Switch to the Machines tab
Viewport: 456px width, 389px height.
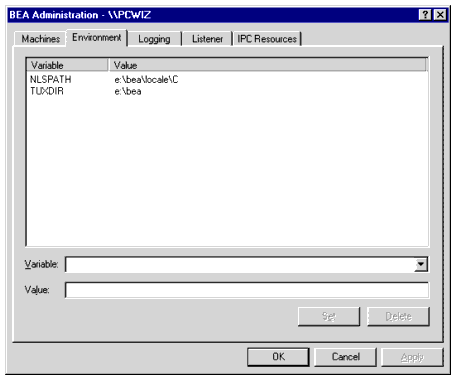pos(40,39)
